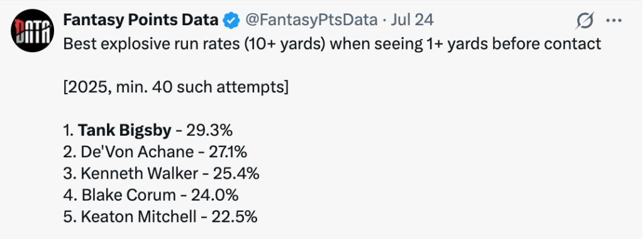The height and width of the screenshot is (239, 644).
Task: Select the Kenneth Walker list entry
Action: pos(162,174)
